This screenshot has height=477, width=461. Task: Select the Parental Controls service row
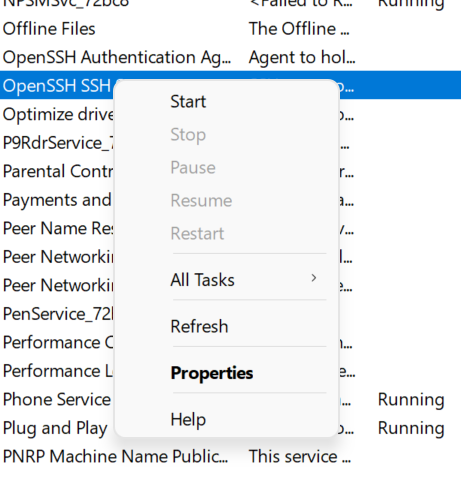tap(58, 171)
